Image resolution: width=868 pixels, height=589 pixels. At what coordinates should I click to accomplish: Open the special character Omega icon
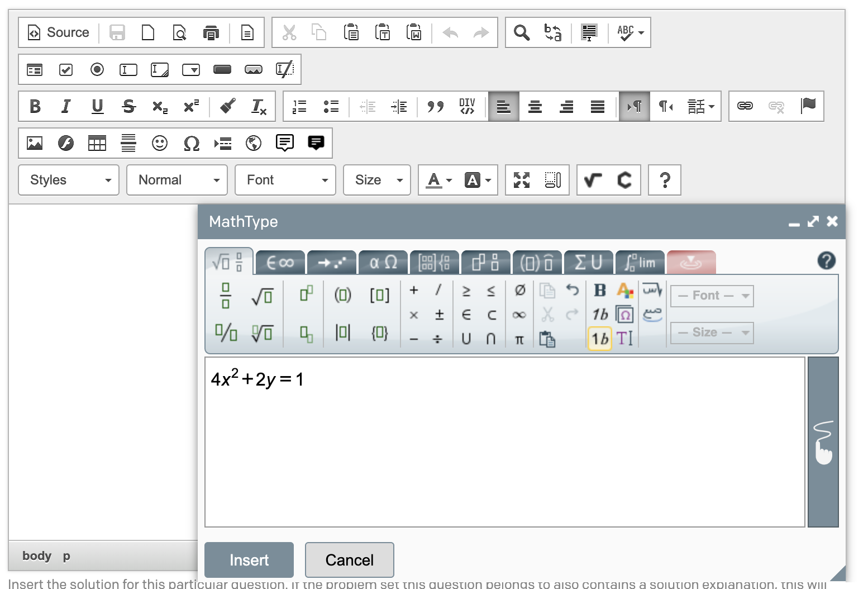pos(191,143)
